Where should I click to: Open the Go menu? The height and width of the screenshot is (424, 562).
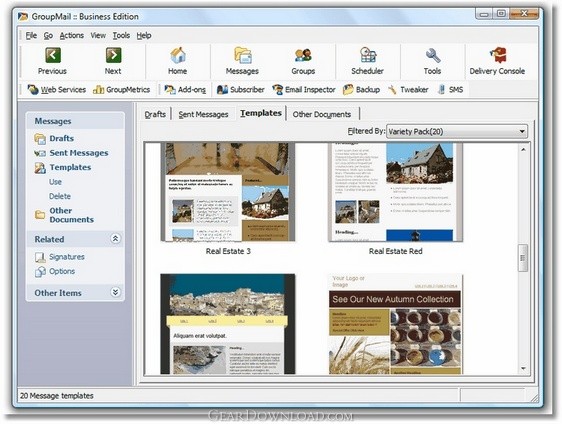pyautogui.click(x=48, y=35)
